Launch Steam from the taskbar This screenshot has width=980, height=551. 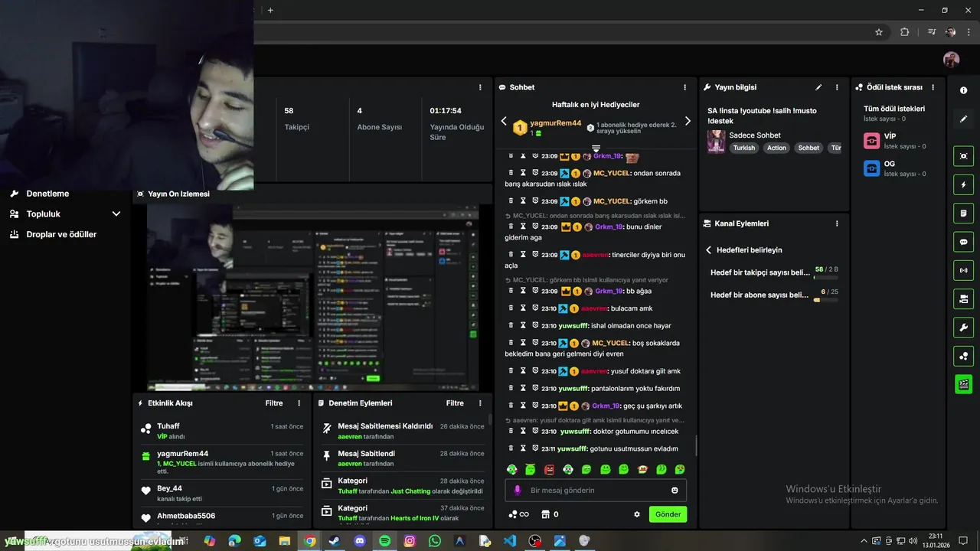pos(335,541)
